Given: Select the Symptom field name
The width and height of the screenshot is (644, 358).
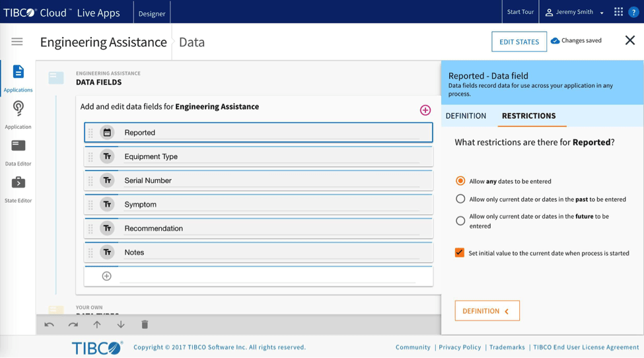Looking at the screenshot, I should click(140, 205).
